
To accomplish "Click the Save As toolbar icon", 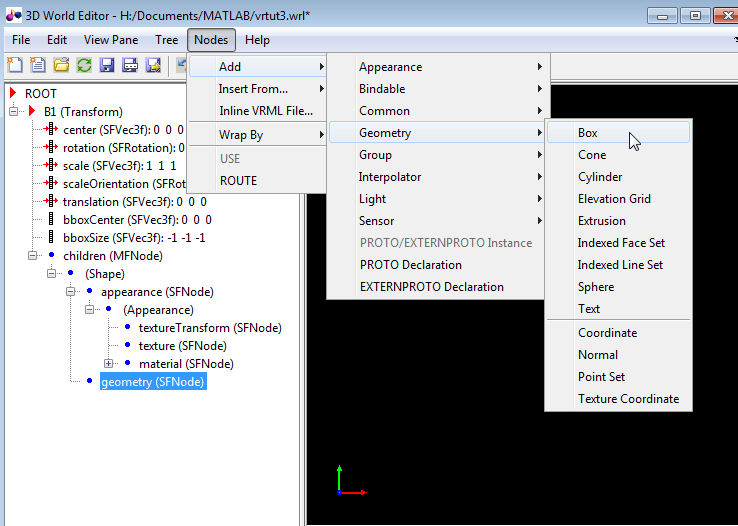I will coord(130,65).
